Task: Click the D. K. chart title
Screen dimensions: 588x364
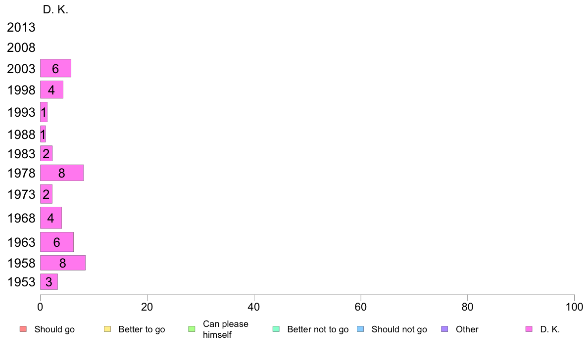Action: [55, 9]
